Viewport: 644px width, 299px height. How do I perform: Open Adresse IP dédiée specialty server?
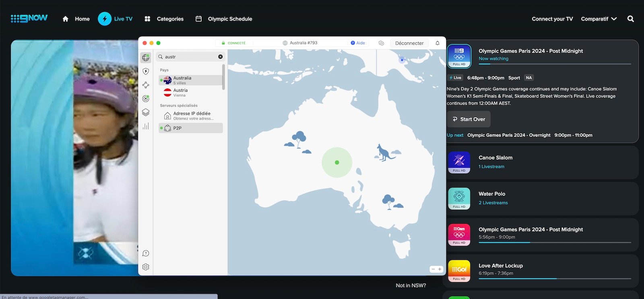[x=191, y=116]
